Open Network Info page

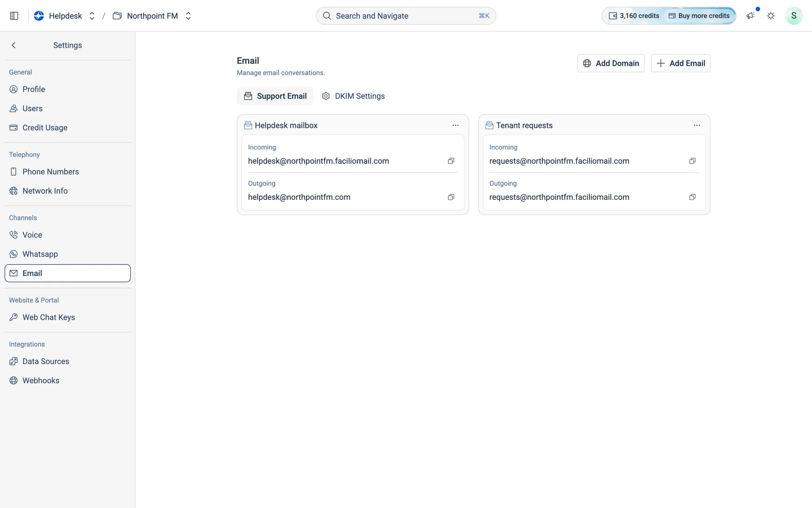(67, 191)
